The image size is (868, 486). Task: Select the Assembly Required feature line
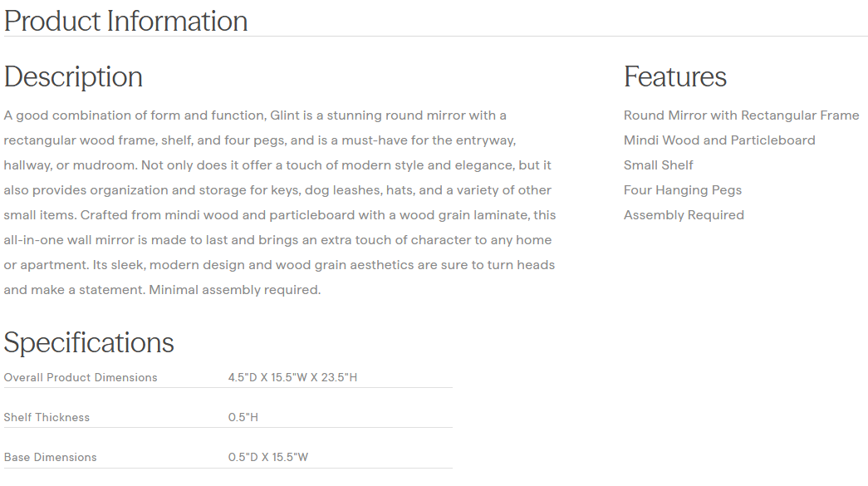pos(684,215)
